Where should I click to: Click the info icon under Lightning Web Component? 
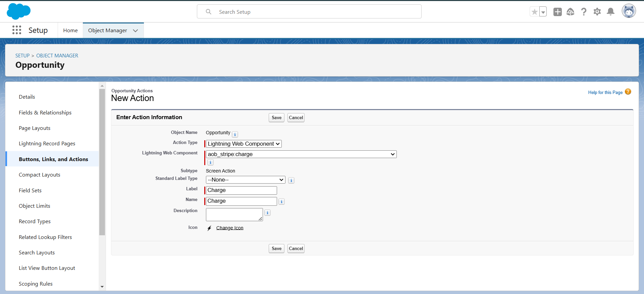tap(210, 162)
